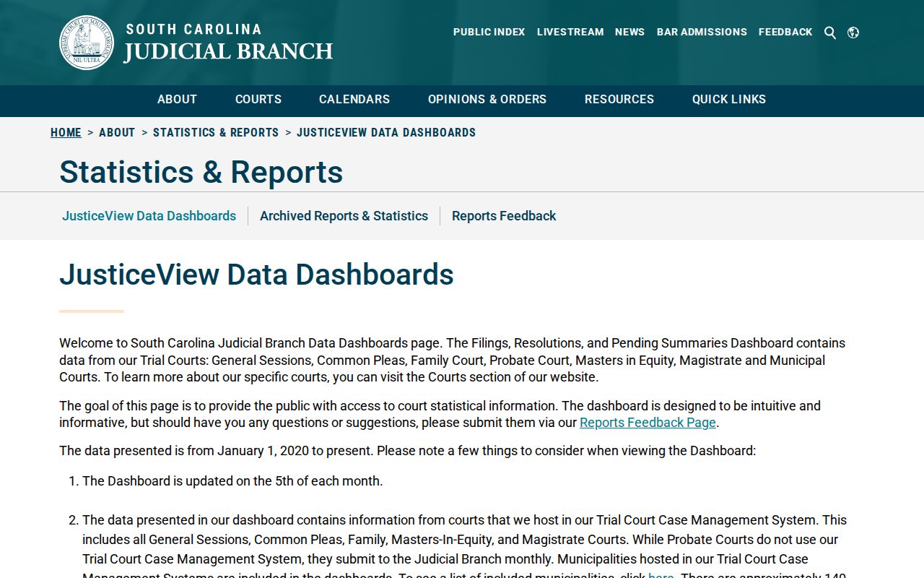
Task: Open the Resources navigation menu
Action: (619, 100)
